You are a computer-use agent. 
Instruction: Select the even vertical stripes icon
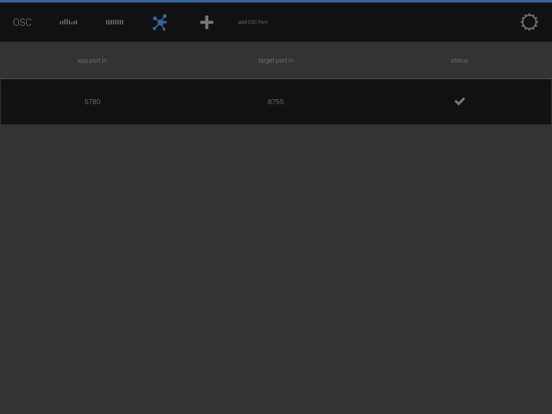coord(114,22)
